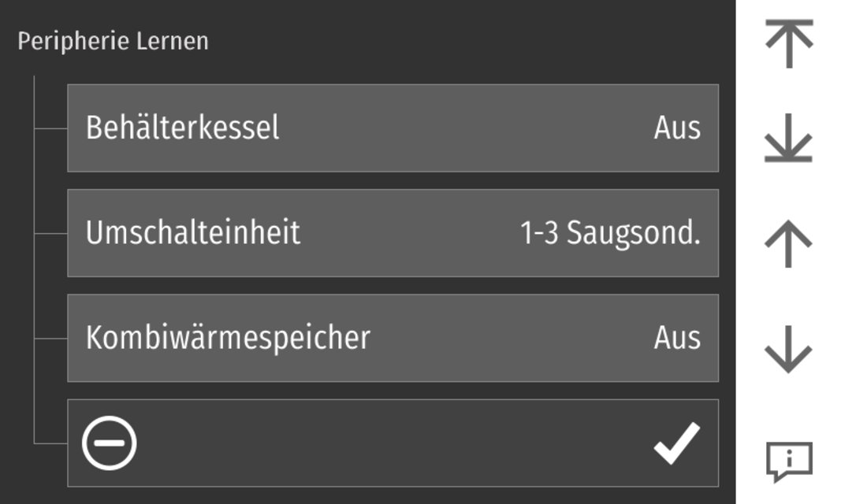The image size is (841, 504).
Task: Select the Kombiwärmespeicher label
Action: tap(228, 338)
